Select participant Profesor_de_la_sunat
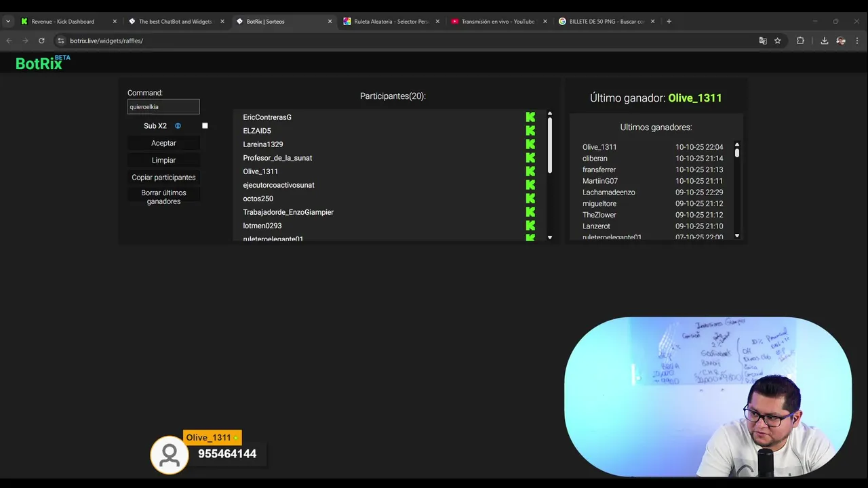868x488 pixels. [277, 158]
